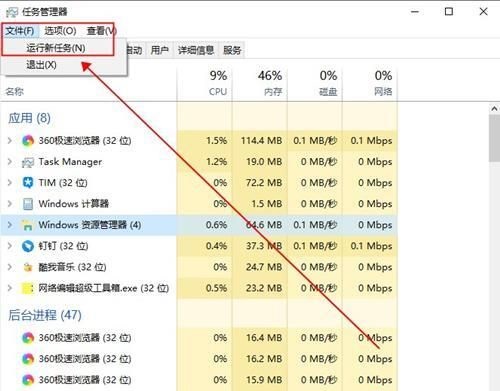Click the vertical scrollbar thumb
Screen dimensions: 500x391
(494, 138)
